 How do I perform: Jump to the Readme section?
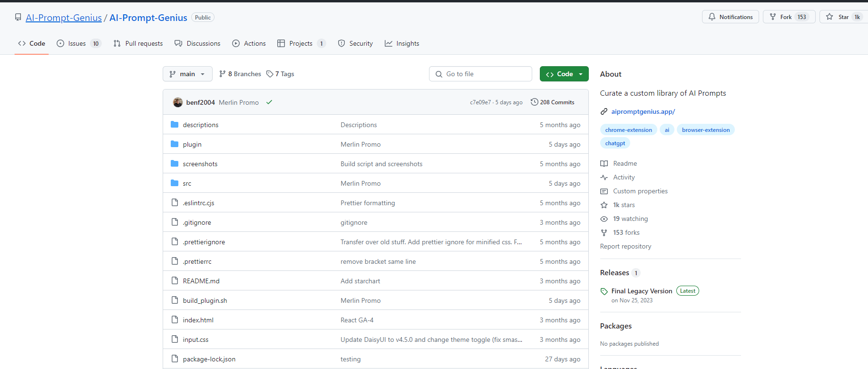619,163
